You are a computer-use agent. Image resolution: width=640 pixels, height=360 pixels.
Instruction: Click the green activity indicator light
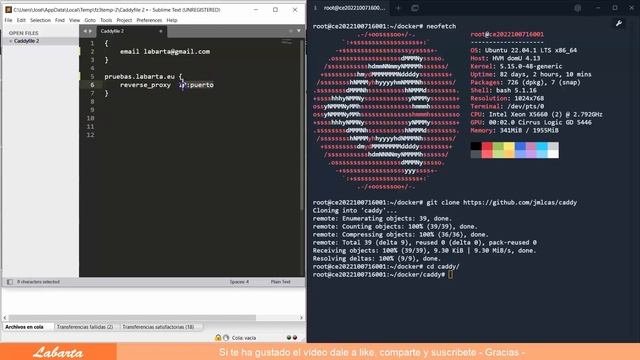click(289, 338)
